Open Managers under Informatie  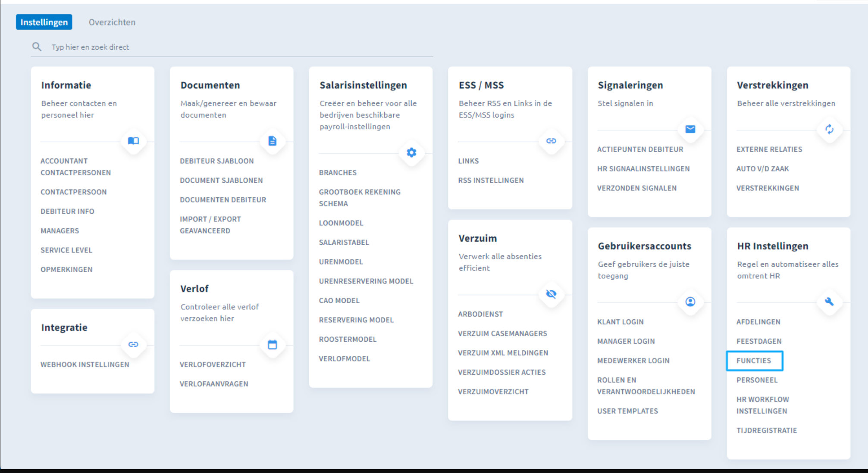(60, 230)
